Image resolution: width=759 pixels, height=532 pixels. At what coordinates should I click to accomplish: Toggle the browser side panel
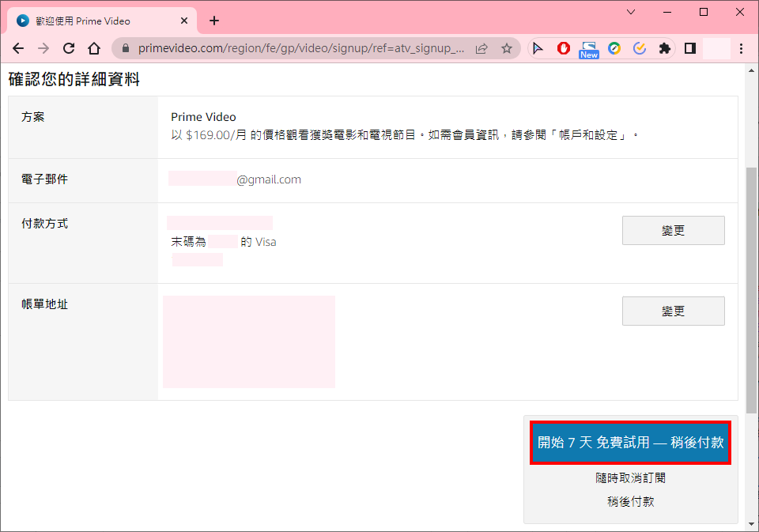coord(690,48)
